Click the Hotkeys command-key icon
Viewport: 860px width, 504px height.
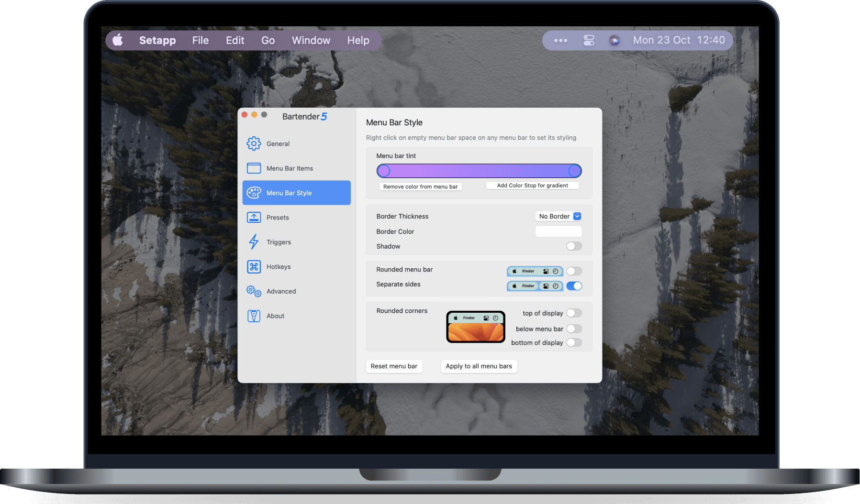click(254, 267)
